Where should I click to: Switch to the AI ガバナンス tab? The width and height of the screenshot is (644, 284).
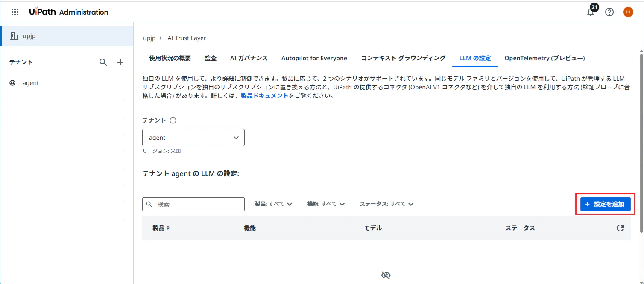pos(249,58)
